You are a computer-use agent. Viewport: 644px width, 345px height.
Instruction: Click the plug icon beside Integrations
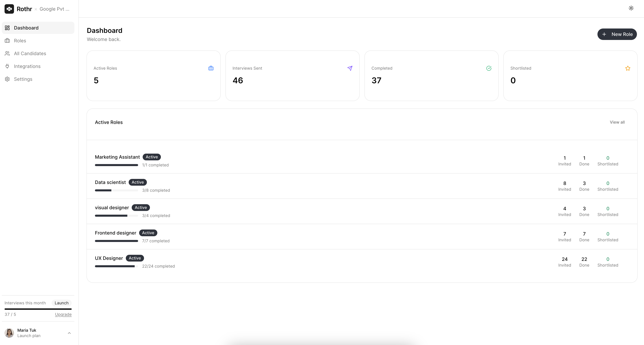click(7, 66)
